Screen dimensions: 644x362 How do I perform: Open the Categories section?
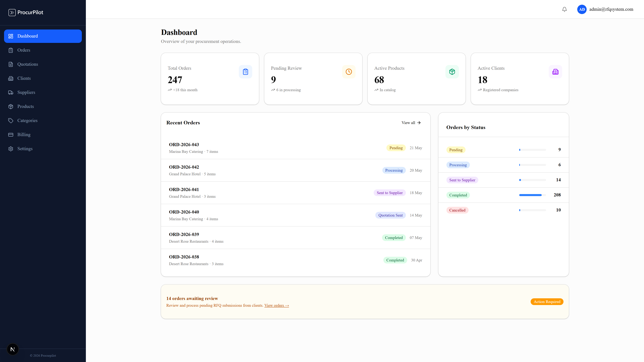43,121
